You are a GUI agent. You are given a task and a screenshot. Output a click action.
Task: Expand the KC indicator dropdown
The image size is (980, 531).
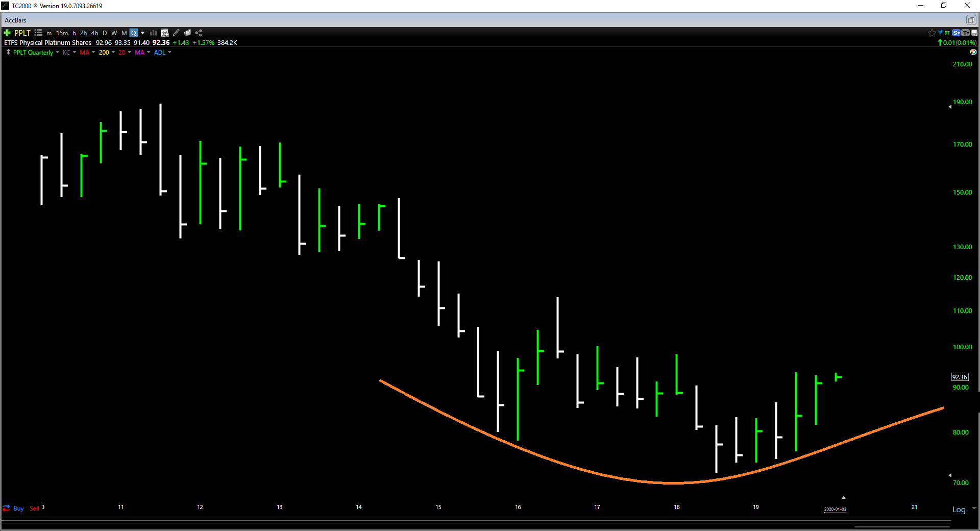pyautogui.click(x=75, y=52)
